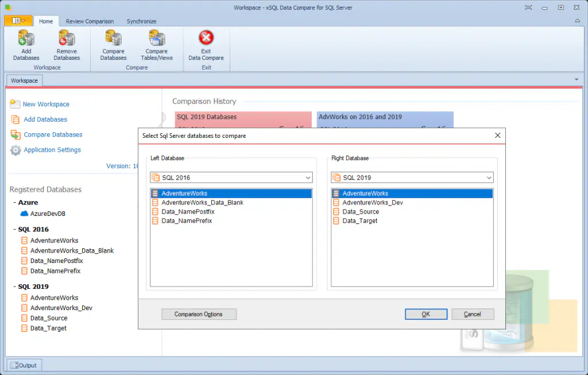
Task: Confirm the dialog with OK
Action: (x=426, y=314)
